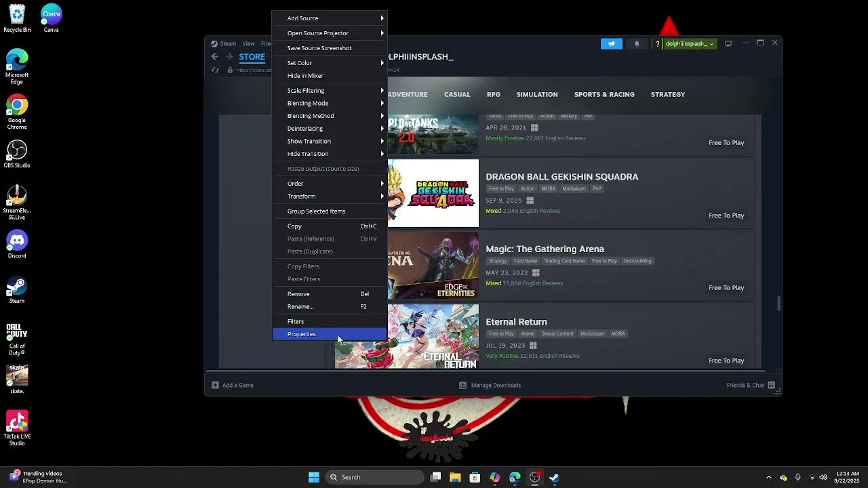Open Recycle Bin desktop icon
The height and width of the screenshot is (488, 868).
tap(17, 18)
